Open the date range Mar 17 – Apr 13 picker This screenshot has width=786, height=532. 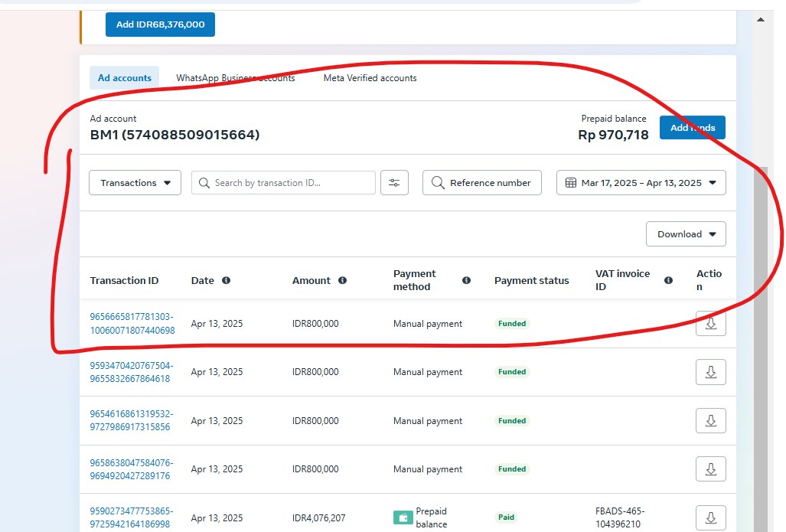click(641, 183)
